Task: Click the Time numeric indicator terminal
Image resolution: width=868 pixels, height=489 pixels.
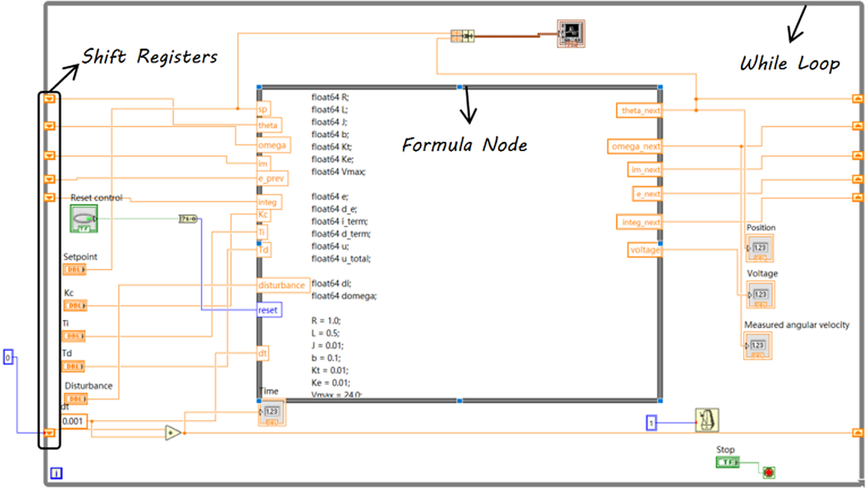Action: pos(272,413)
